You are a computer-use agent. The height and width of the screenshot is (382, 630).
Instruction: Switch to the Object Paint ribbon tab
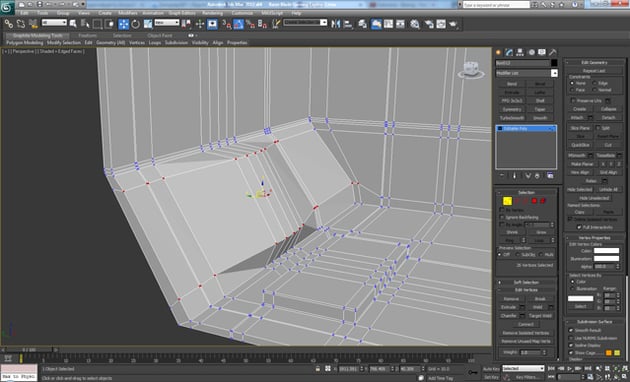pos(160,35)
